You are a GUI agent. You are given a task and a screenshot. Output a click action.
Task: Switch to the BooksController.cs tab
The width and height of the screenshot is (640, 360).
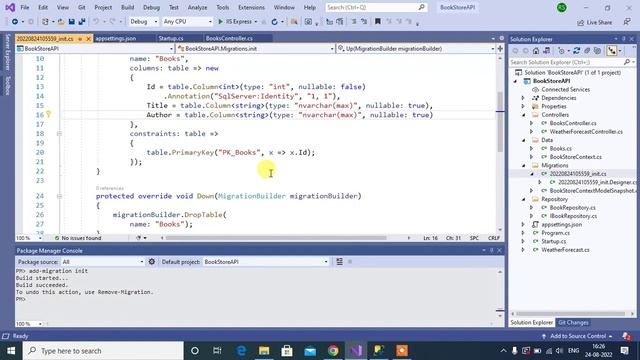(229, 38)
